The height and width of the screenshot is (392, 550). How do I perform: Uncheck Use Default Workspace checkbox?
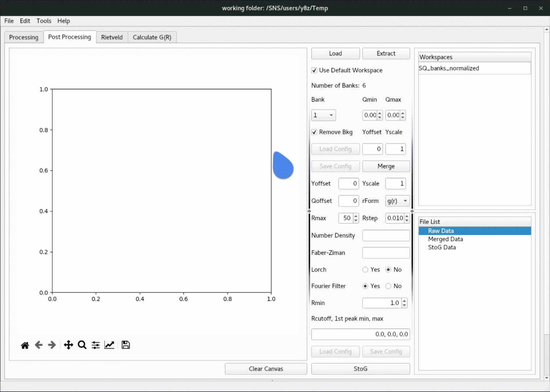click(x=314, y=70)
